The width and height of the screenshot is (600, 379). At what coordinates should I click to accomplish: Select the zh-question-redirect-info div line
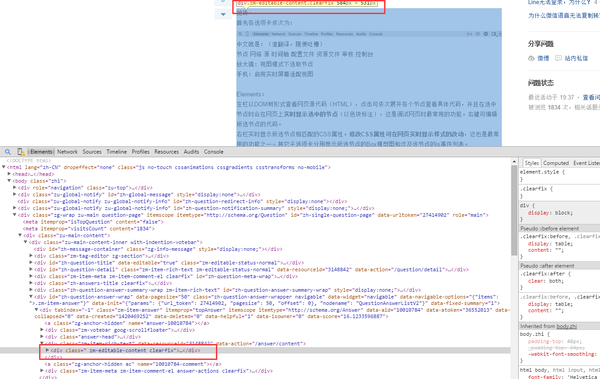tap(182, 201)
